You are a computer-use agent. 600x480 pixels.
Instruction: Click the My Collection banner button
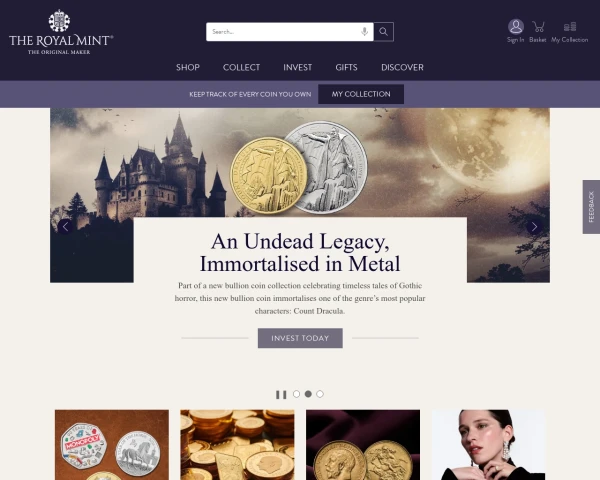point(361,94)
